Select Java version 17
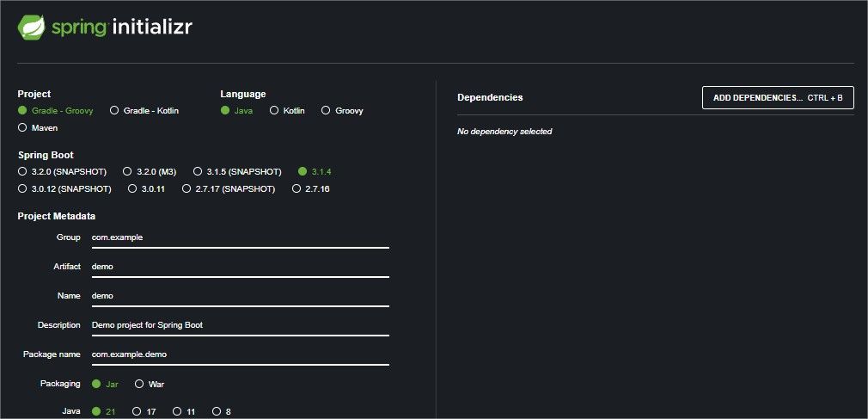This screenshot has height=419, width=868. click(x=144, y=411)
